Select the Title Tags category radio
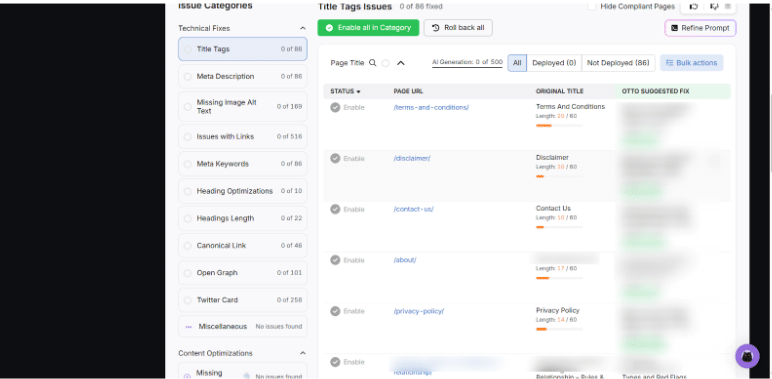The width and height of the screenshot is (772, 379). [x=188, y=49]
